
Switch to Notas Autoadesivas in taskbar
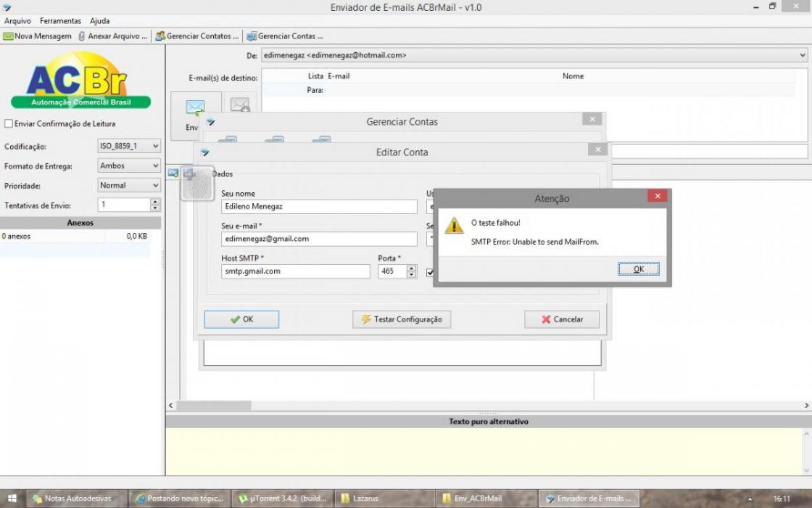77,499
